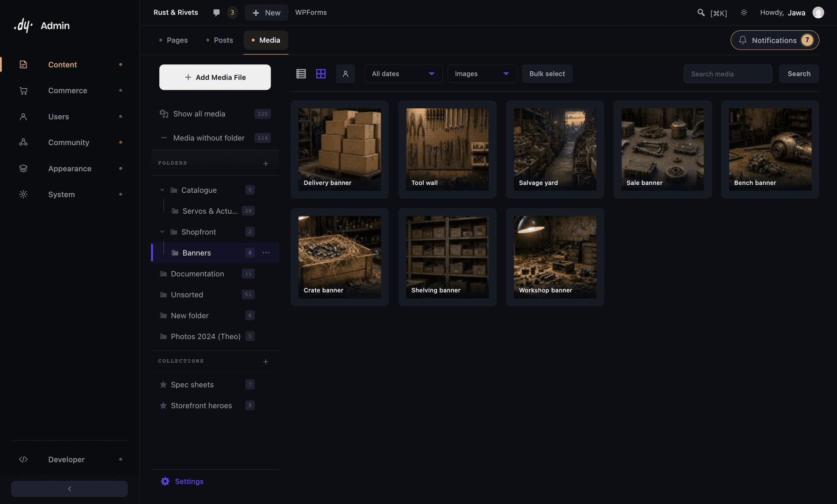Click the Appearance layers icon
837x504 pixels.
click(x=23, y=168)
